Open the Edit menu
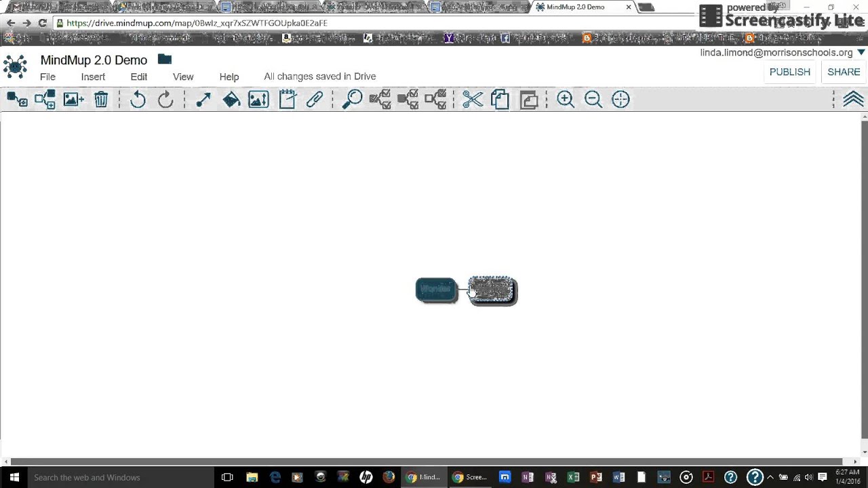This screenshot has height=488, width=868. (139, 77)
